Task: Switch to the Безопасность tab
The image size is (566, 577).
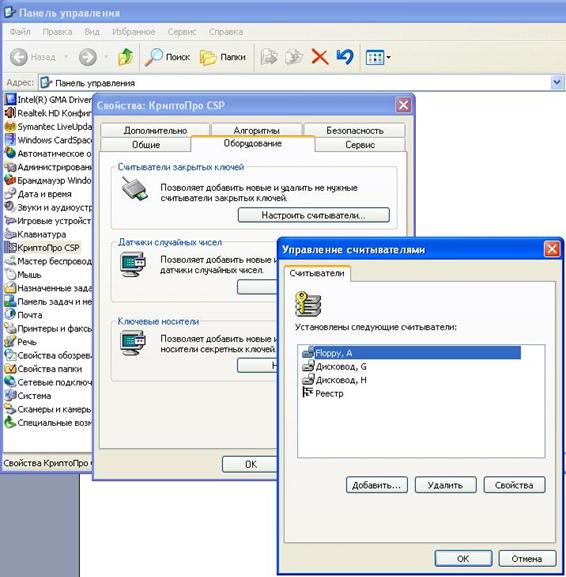Action: [x=355, y=131]
